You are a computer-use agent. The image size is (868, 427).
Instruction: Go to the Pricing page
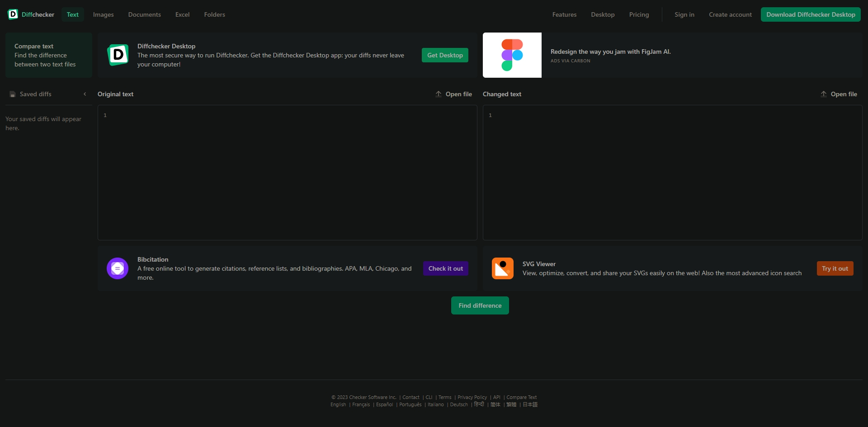point(639,14)
